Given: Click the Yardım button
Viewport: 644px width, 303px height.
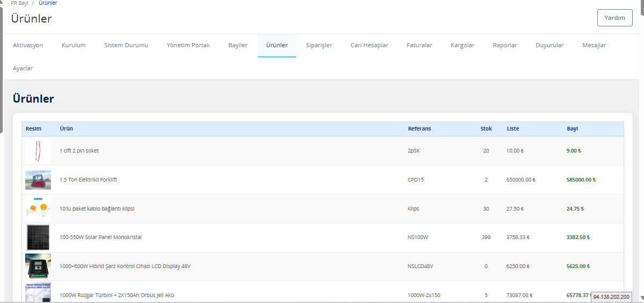Looking at the screenshot, I should click(615, 18).
